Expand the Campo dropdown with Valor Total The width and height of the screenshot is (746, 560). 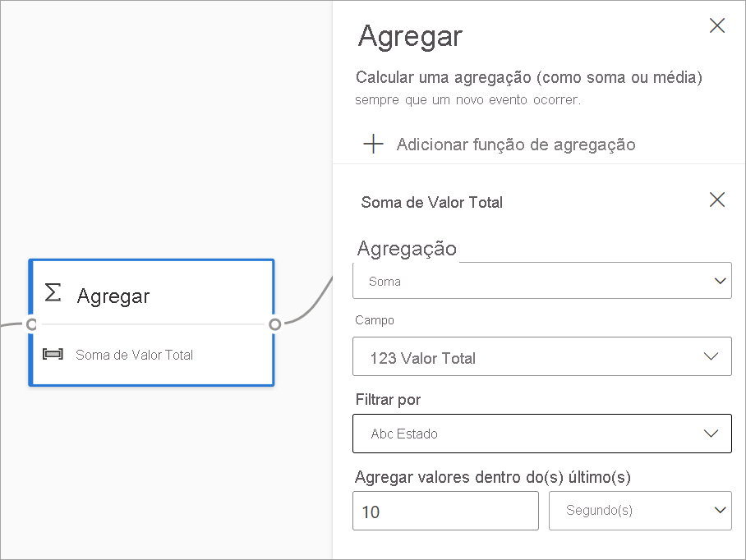tap(542, 356)
